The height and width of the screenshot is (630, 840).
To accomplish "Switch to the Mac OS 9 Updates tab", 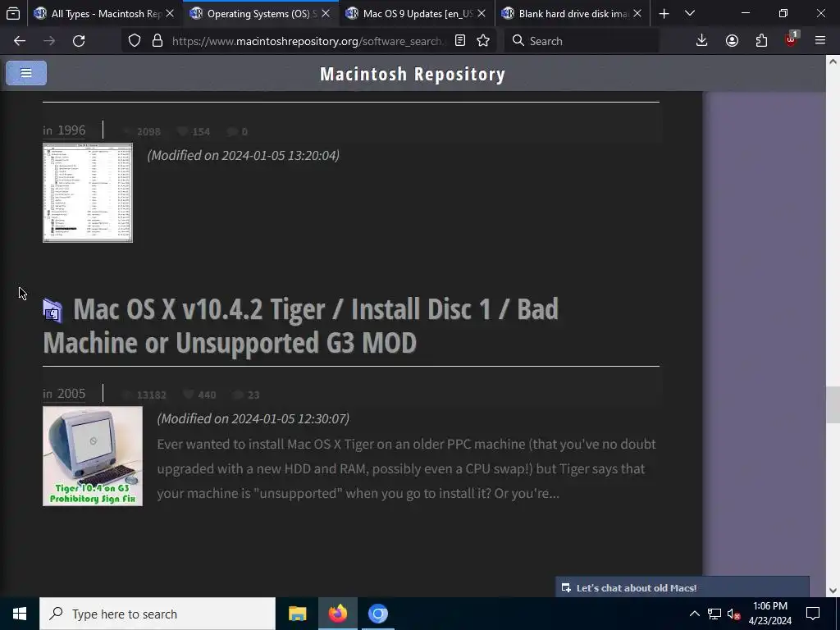I will pos(416,13).
